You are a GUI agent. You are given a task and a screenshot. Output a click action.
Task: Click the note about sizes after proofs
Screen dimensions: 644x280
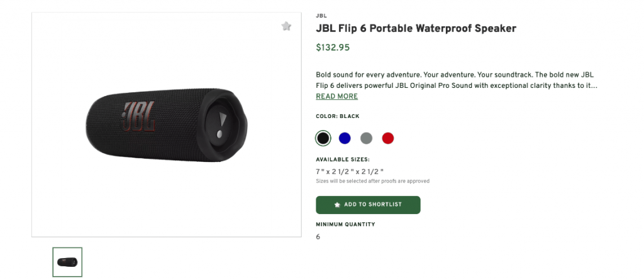372,181
